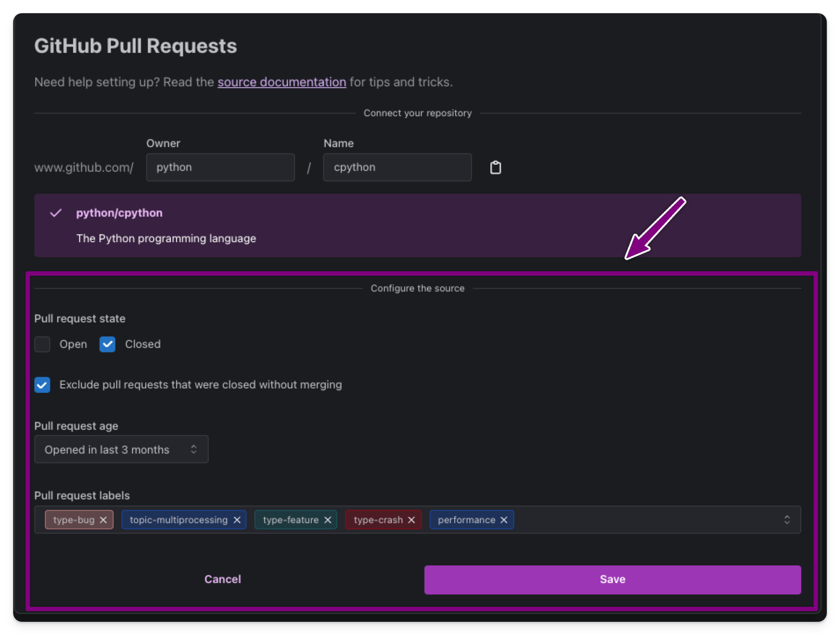Screen dimensions: 840x635
Task: Uncheck the Closed pull request state checkbox
Action: [x=107, y=344]
